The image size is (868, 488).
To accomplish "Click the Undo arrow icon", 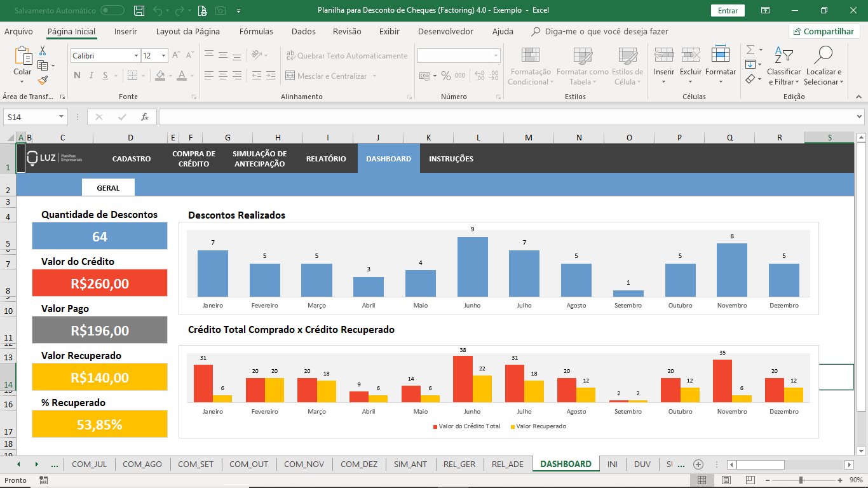I will tap(158, 10).
